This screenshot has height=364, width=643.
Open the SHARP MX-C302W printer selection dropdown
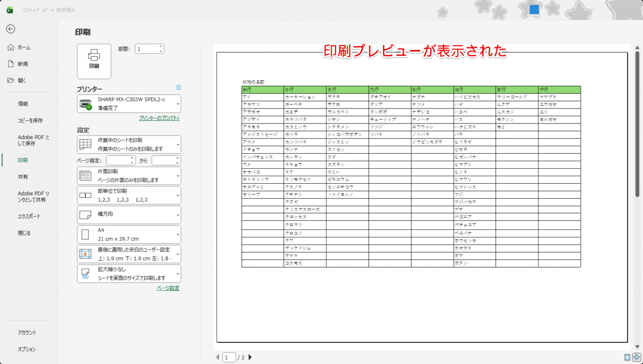click(x=129, y=103)
